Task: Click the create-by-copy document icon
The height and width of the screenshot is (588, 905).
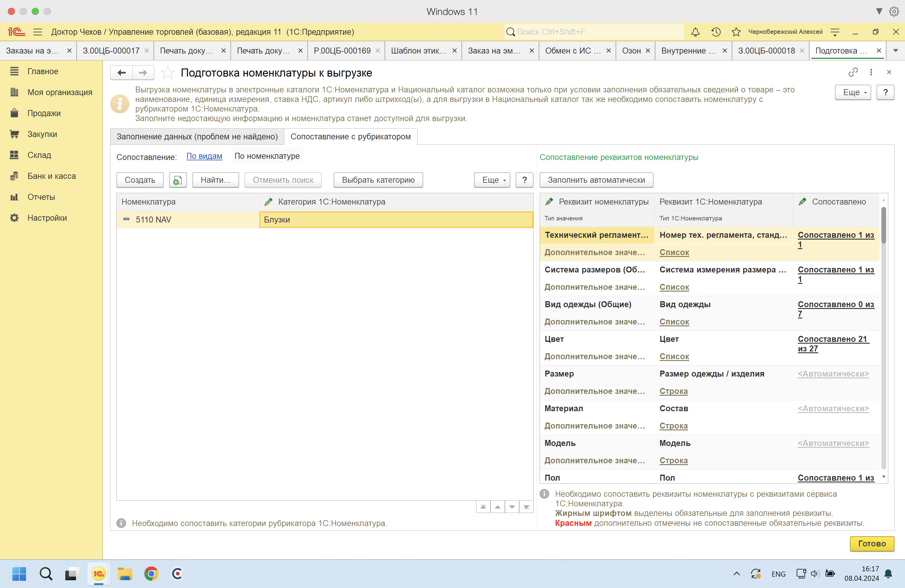Action: tap(177, 180)
